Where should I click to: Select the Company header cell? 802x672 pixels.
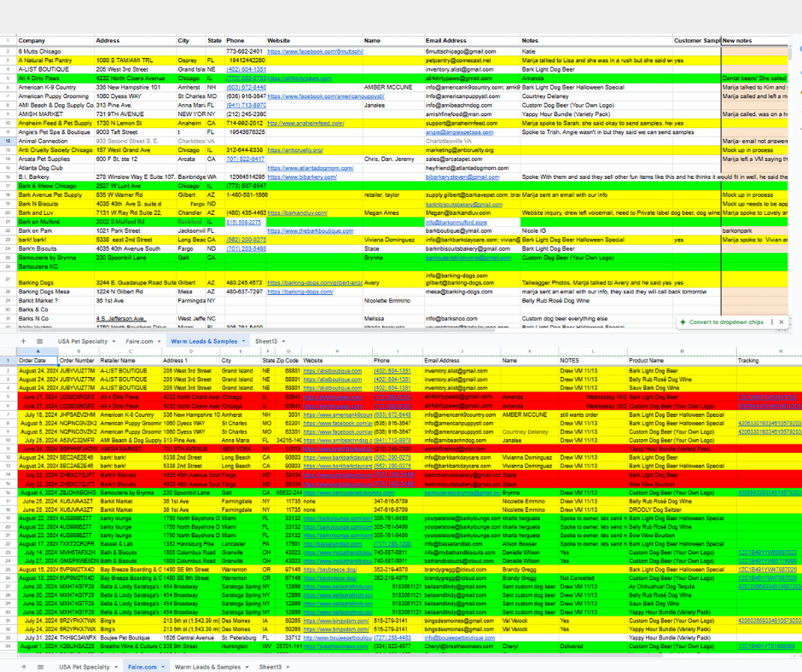(55, 40)
